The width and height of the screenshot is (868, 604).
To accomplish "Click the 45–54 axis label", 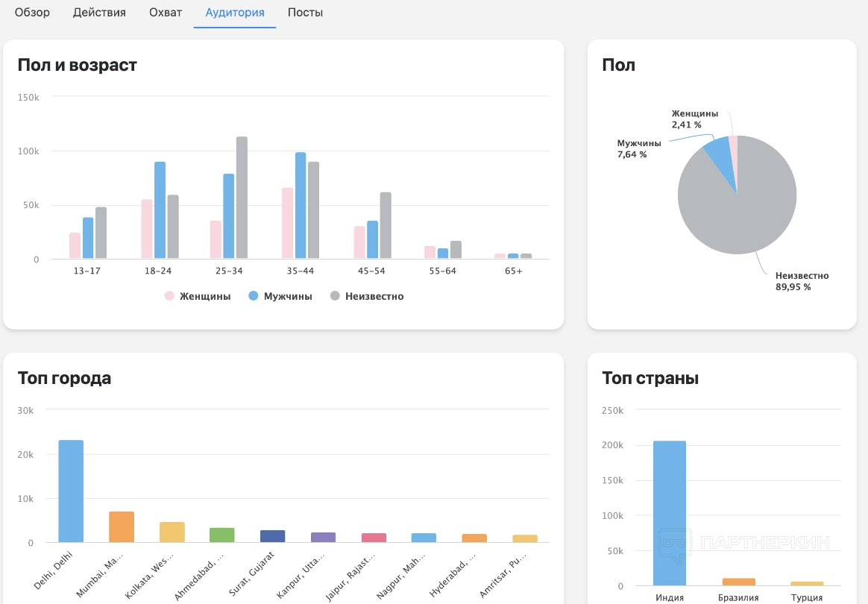I will click(x=371, y=271).
